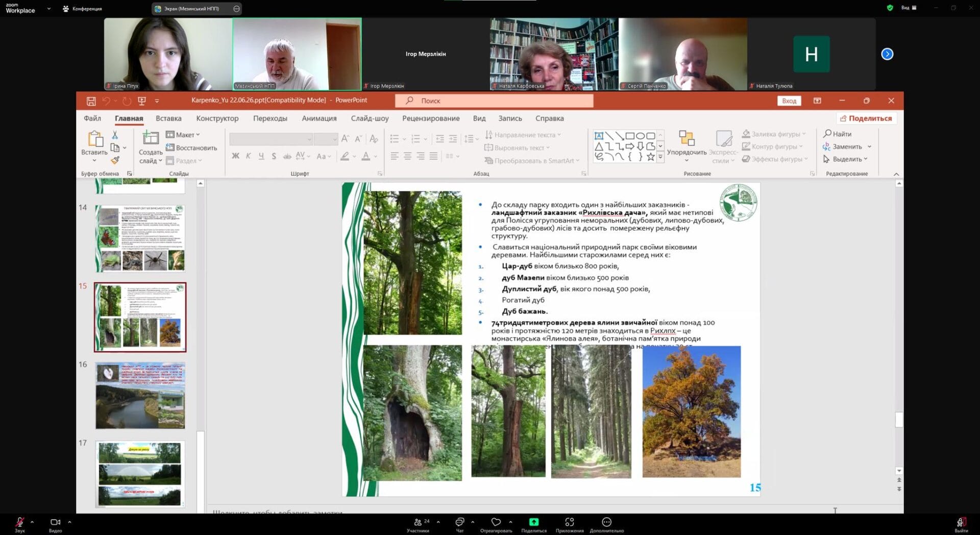This screenshot has width=980, height=535.
Task: Expand the shapes gallery more arrow
Action: 660,158
